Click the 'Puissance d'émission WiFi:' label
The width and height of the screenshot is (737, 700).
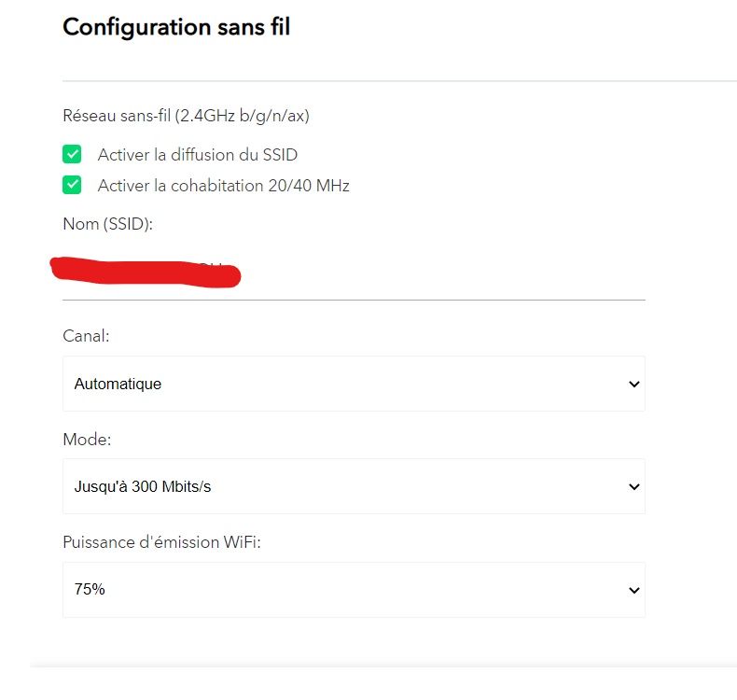[x=161, y=542]
